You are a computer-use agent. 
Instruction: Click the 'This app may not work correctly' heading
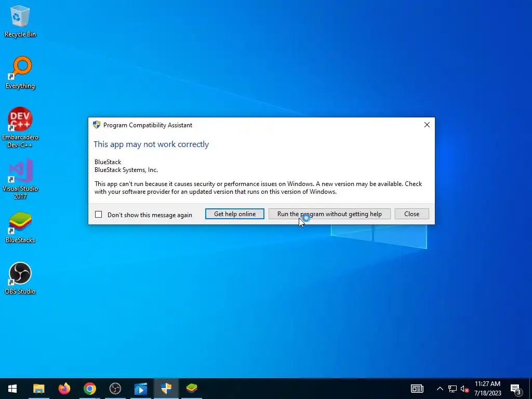(x=151, y=144)
